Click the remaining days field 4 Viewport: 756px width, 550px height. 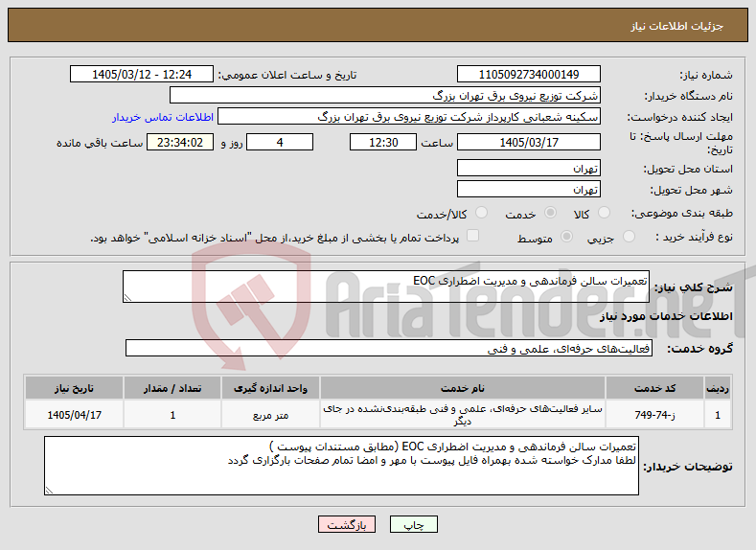pyautogui.click(x=280, y=142)
